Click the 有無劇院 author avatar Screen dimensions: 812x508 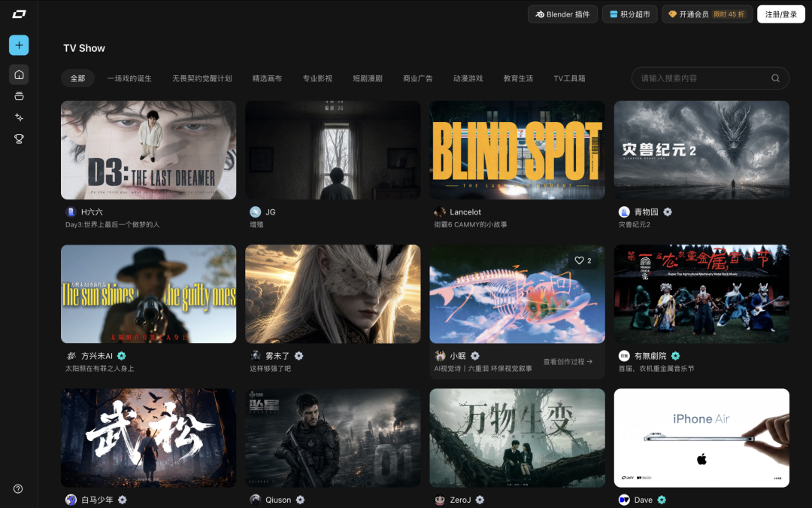[x=624, y=355]
